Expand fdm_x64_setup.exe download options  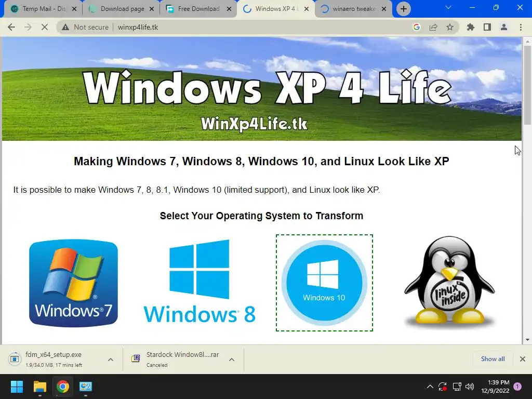(x=111, y=360)
